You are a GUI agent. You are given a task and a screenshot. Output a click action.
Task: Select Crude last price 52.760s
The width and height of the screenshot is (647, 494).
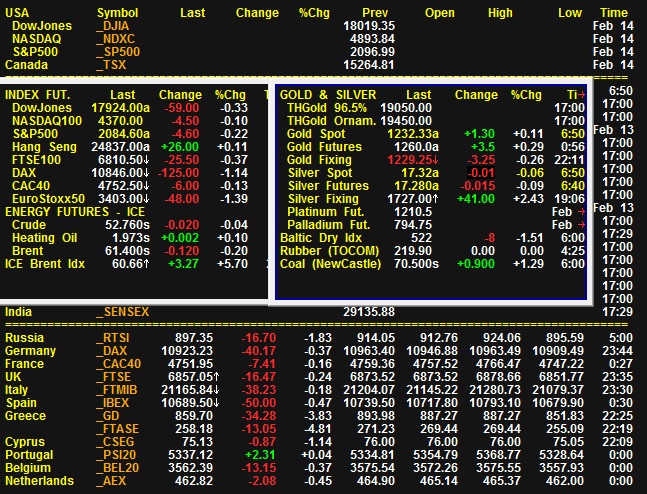[x=128, y=225]
